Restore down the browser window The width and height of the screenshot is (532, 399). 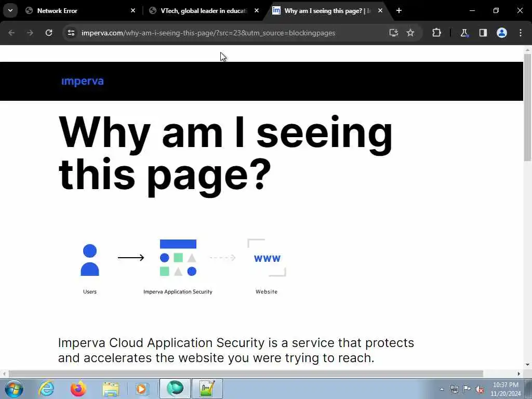point(496,11)
